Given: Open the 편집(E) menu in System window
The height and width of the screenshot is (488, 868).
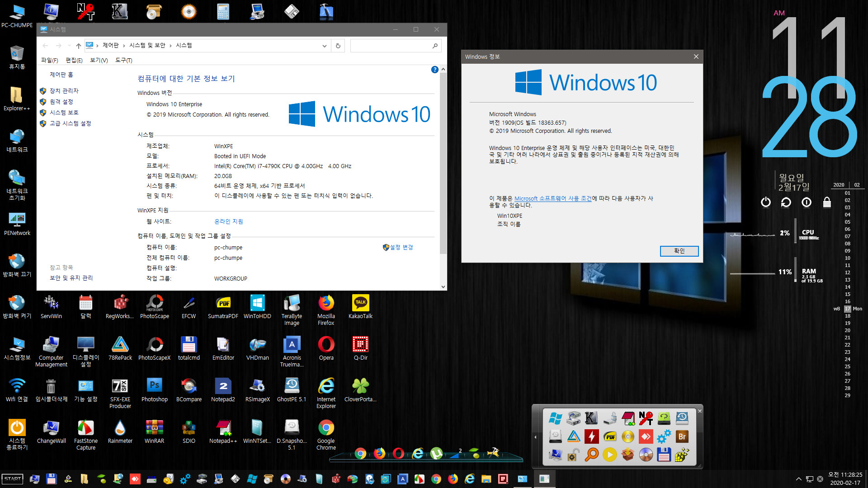Looking at the screenshot, I should [x=74, y=60].
